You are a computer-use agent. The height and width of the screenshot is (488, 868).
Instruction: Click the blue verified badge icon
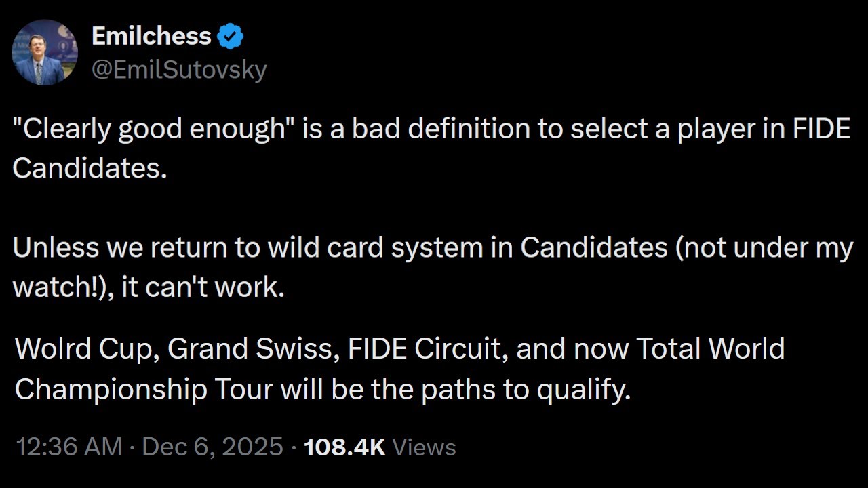coord(231,37)
